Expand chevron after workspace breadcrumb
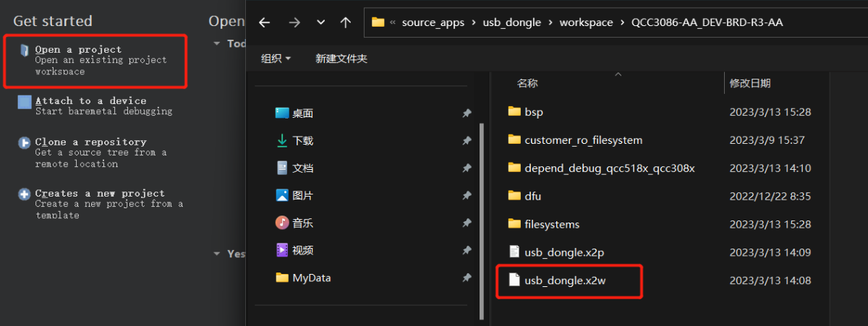This screenshot has width=868, height=326. tap(622, 22)
